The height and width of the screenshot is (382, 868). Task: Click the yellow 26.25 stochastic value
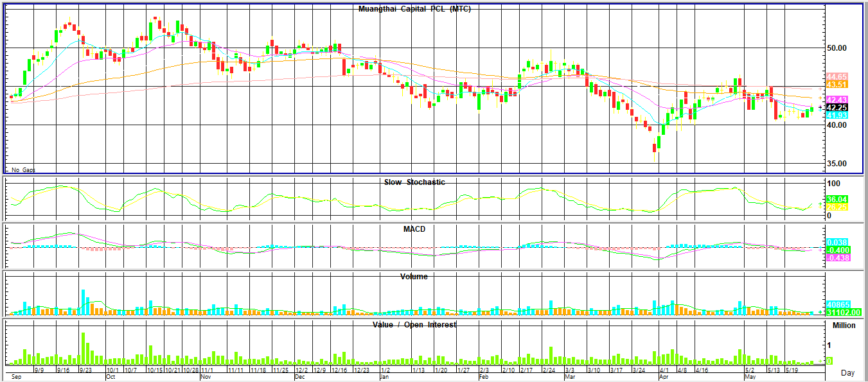[837, 207]
